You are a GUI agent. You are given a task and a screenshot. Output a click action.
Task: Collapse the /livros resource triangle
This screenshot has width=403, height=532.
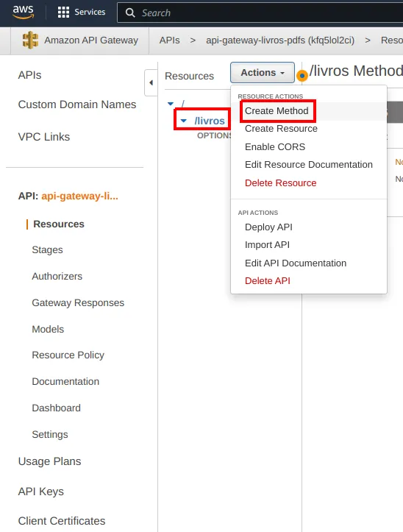[184, 121]
